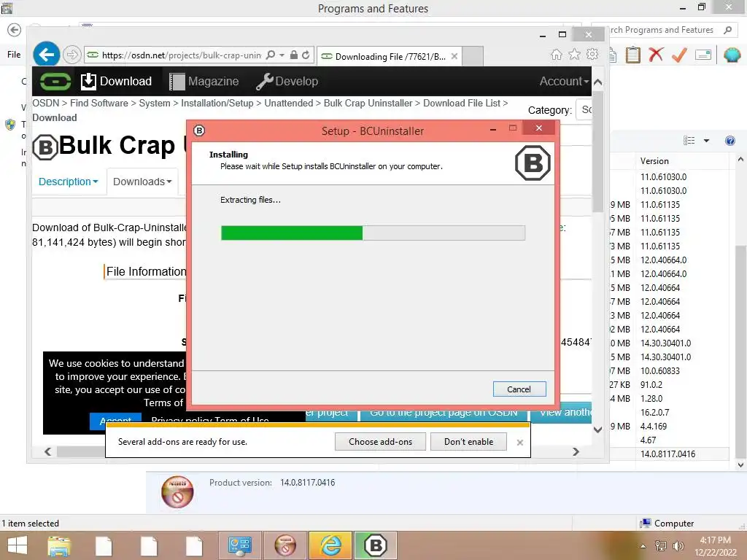Follow the Bulk Crap Uninstaller breadcrumb link
The width and height of the screenshot is (747, 560).
tap(368, 104)
